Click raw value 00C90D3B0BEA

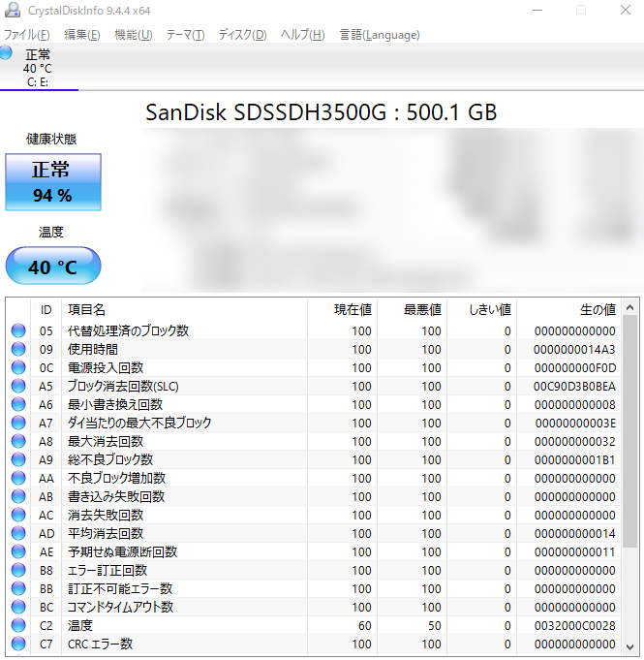[574, 386]
